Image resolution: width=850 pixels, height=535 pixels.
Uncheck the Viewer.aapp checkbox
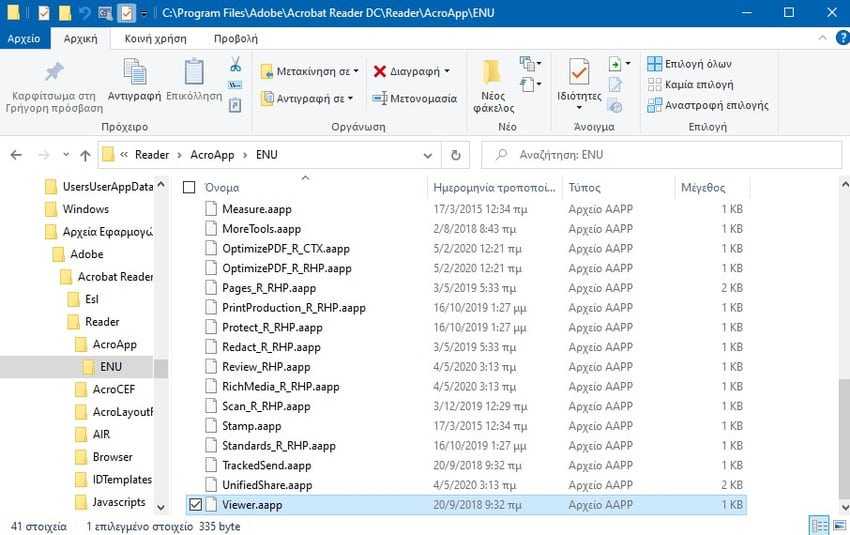pos(195,505)
